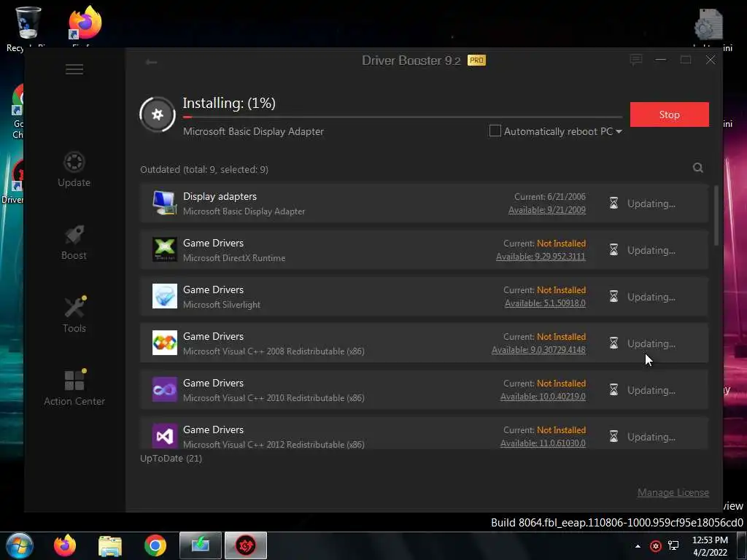Open available version 9/21/2009 link
Screen dimensions: 747x560
[547, 210]
